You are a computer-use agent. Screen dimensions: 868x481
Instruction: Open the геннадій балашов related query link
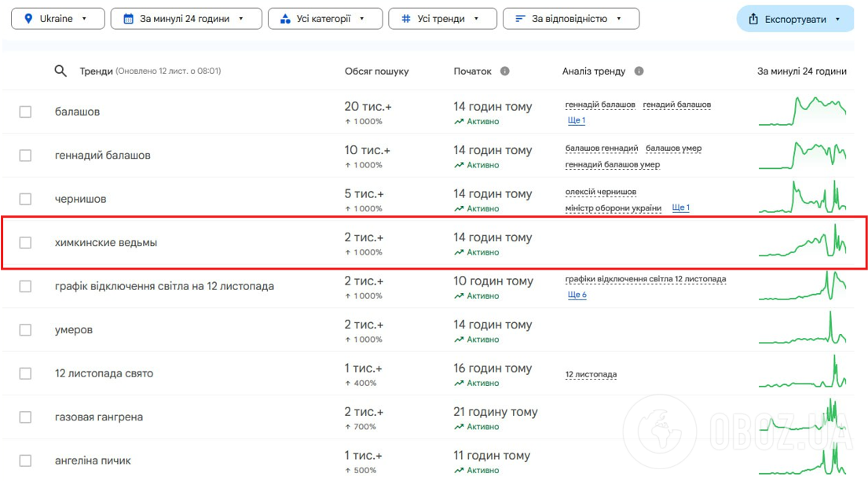click(x=600, y=105)
